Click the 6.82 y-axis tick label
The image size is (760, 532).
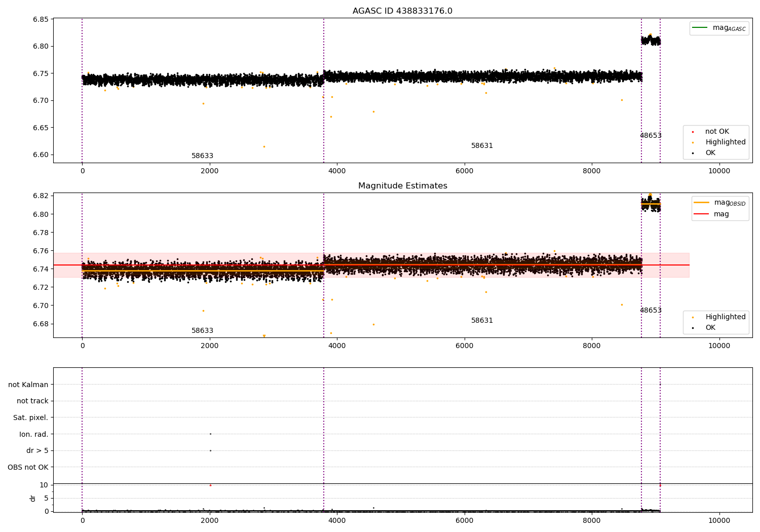41,196
